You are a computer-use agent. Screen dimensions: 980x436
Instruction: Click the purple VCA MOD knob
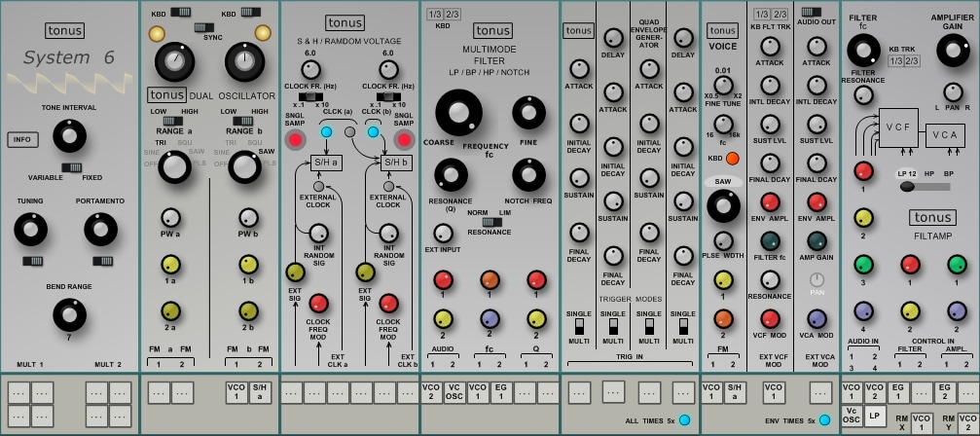pos(817,318)
